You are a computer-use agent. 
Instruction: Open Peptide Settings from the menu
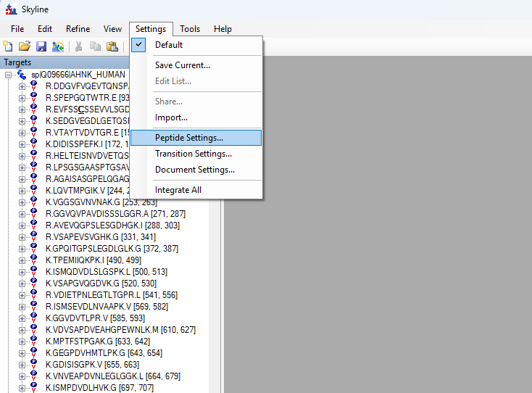188,137
